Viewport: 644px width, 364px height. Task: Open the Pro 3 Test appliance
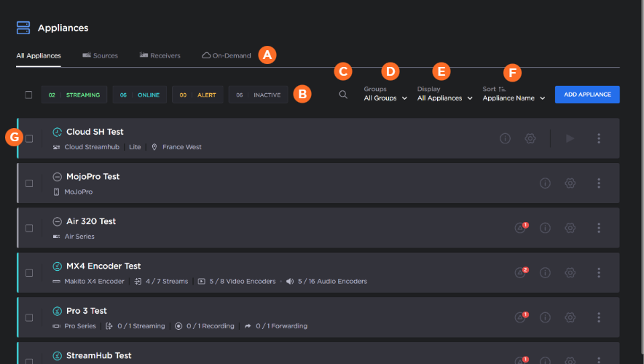point(86,311)
